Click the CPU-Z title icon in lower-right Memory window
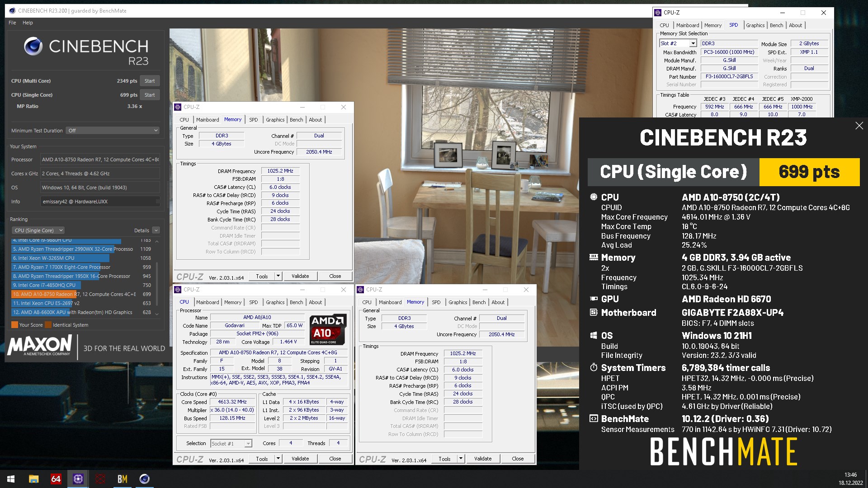This screenshot has height=488, width=868. coord(360,290)
